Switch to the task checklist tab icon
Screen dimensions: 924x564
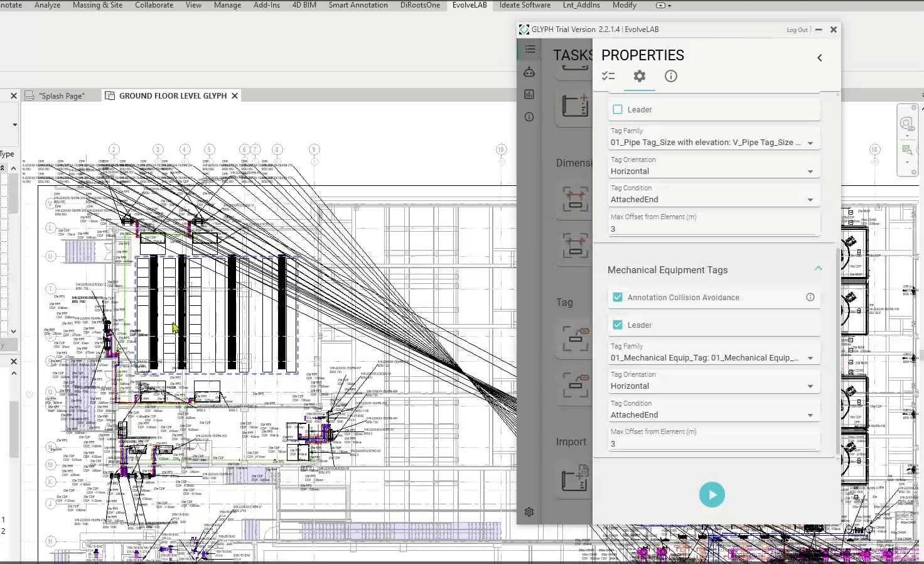pyautogui.click(x=608, y=76)
